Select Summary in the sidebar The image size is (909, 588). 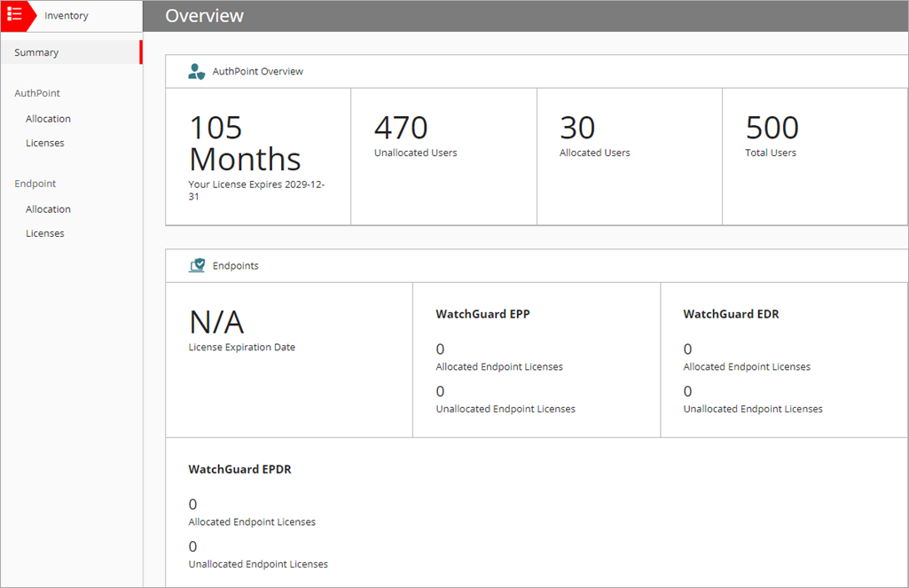(36, 52)
